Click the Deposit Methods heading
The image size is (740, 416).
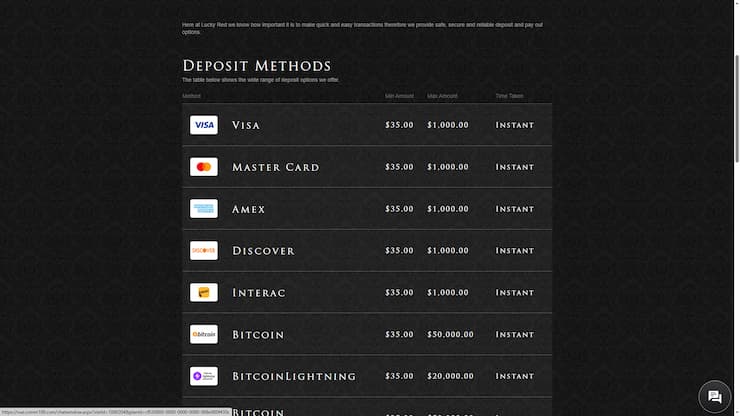[x=257, y=66]
